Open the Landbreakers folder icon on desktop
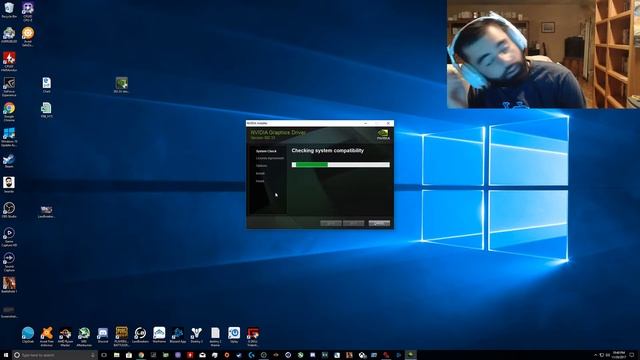Screen dimensions: 640x360 pos(47,211)
